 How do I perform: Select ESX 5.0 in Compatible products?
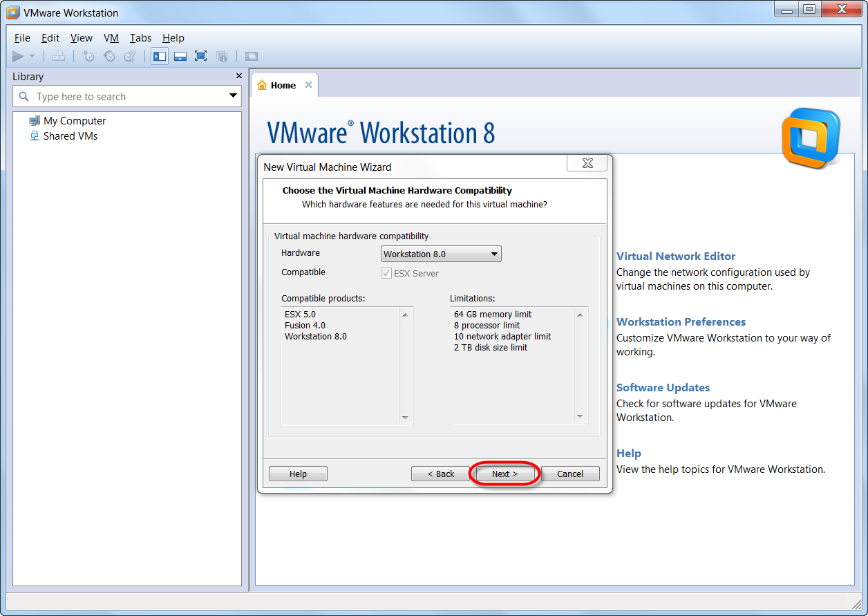click(300, 314)
